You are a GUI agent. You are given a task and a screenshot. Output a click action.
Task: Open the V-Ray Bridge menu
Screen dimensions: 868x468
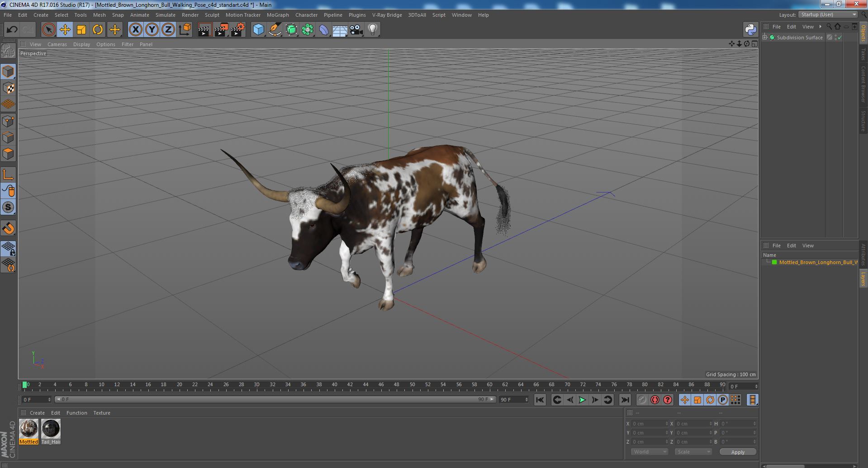click(387, 15)
